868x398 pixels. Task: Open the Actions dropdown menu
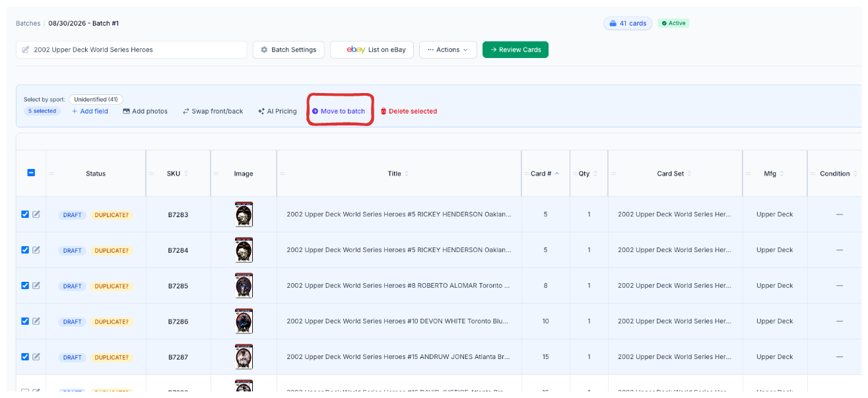(x=448, y=50)
